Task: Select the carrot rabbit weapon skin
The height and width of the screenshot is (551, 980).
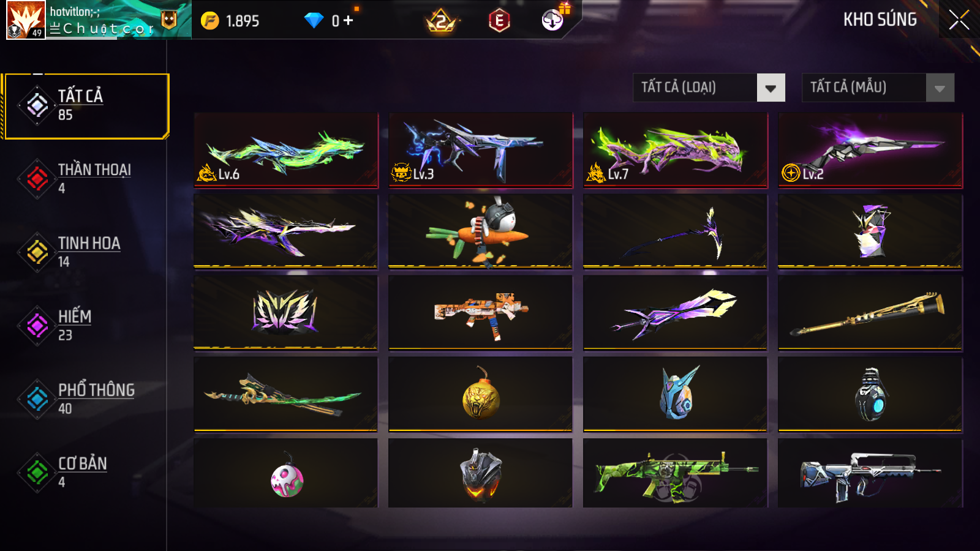Action: [481, 231]
